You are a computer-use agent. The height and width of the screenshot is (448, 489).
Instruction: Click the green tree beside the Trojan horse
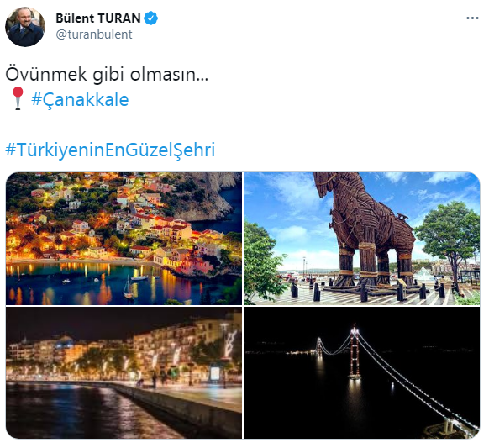pos(448,236)
